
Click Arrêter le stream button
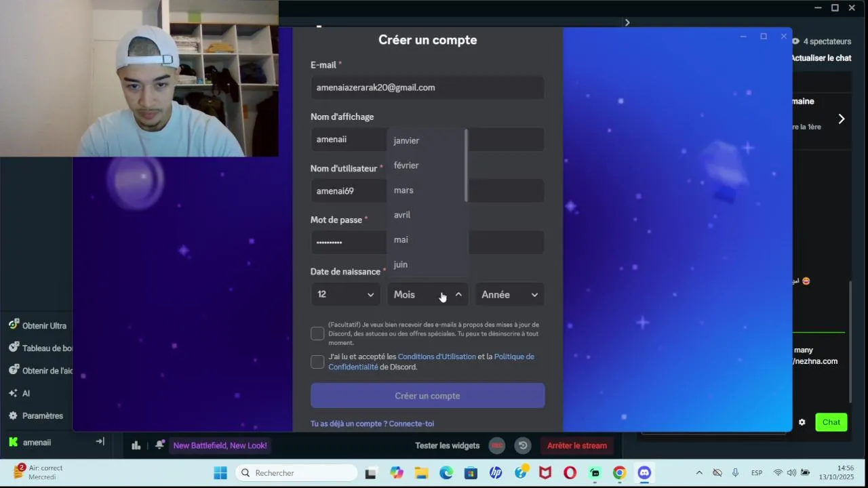click(x=577, y=445)
